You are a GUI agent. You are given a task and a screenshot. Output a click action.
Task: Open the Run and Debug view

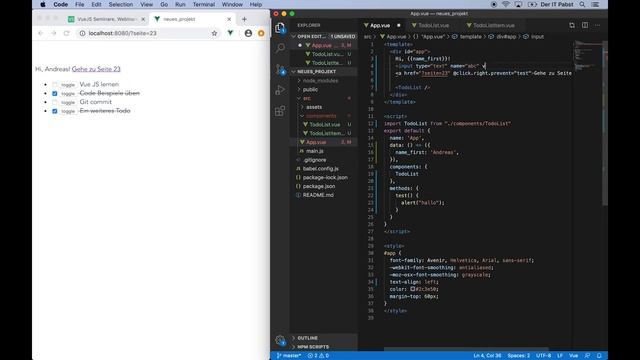pos(280,90)
